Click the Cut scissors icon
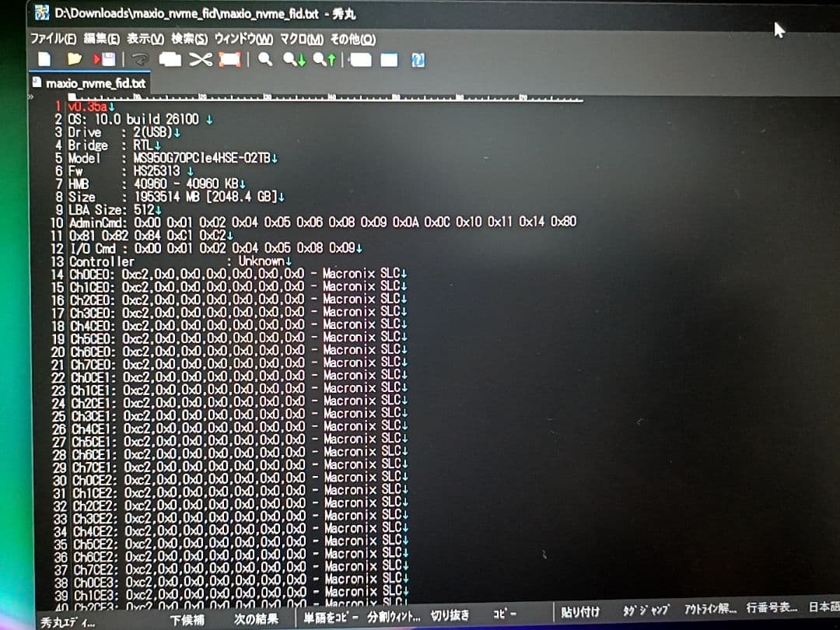This screenshot has width=840, height=630. [x=201, y=59]
